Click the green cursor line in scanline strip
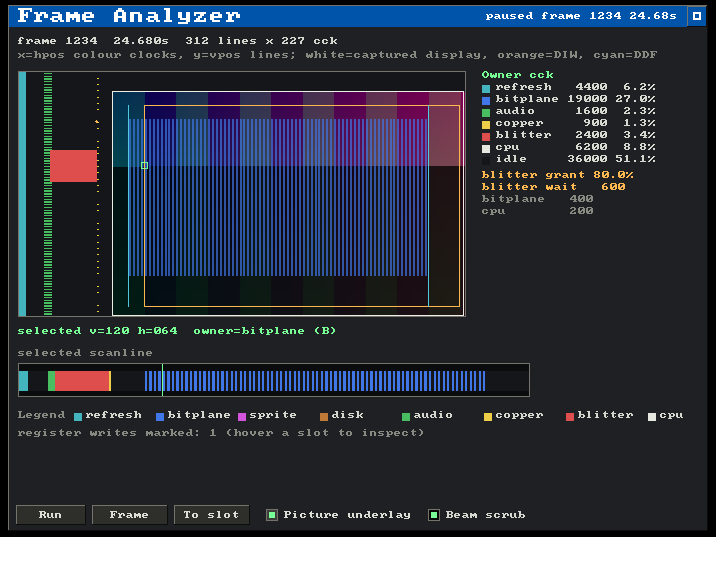 tap(163, 380)
